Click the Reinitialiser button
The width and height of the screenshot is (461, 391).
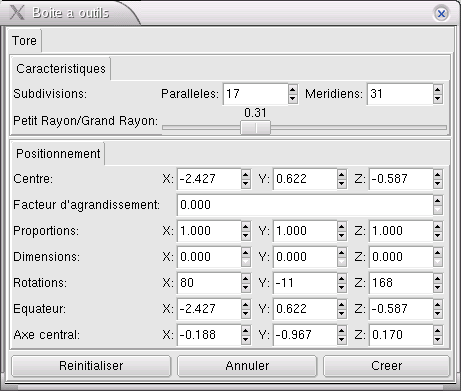[91, 366]
